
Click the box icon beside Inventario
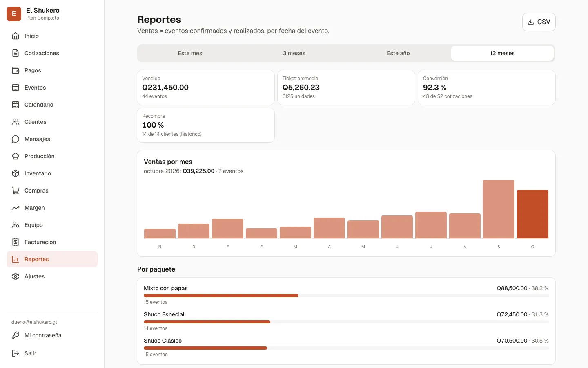16,173
